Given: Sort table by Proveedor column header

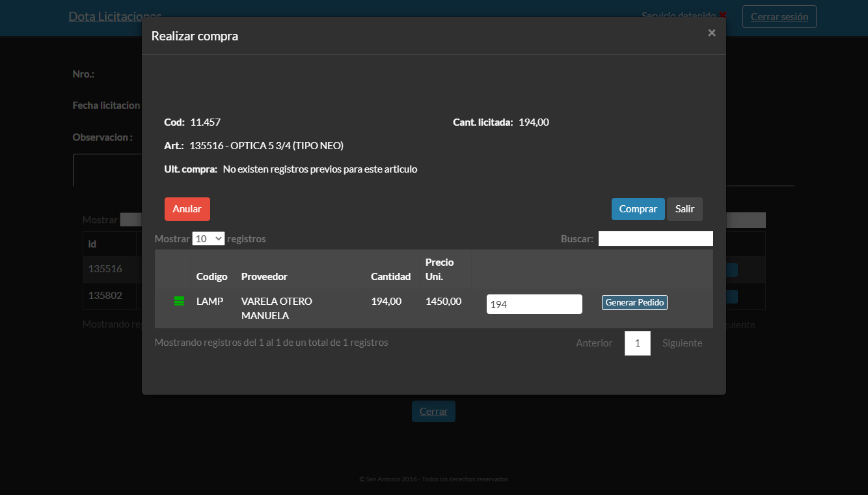Looking at the screenshot, I should (x=264, y=277).
